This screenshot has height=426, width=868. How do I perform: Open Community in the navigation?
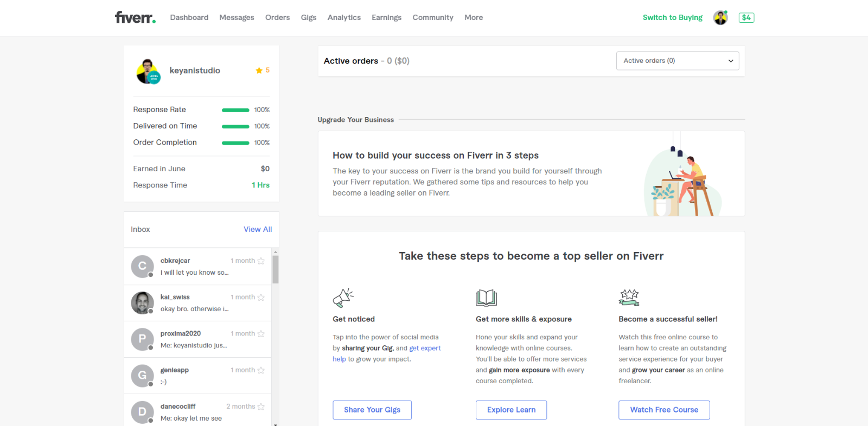coord(433,17)
